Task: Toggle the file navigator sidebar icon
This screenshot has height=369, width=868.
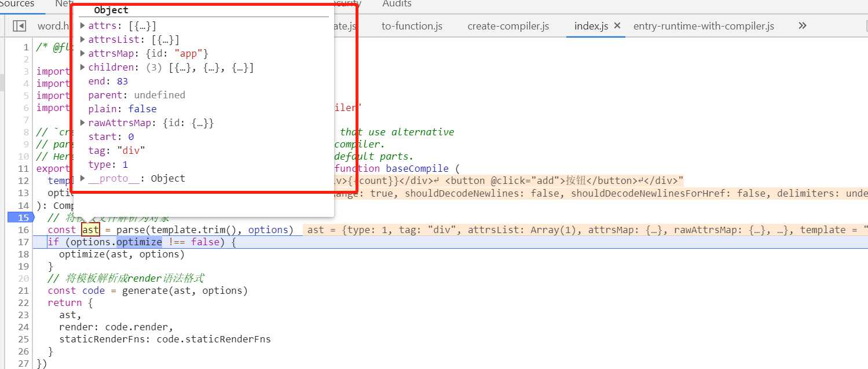Action: [20, 26]
